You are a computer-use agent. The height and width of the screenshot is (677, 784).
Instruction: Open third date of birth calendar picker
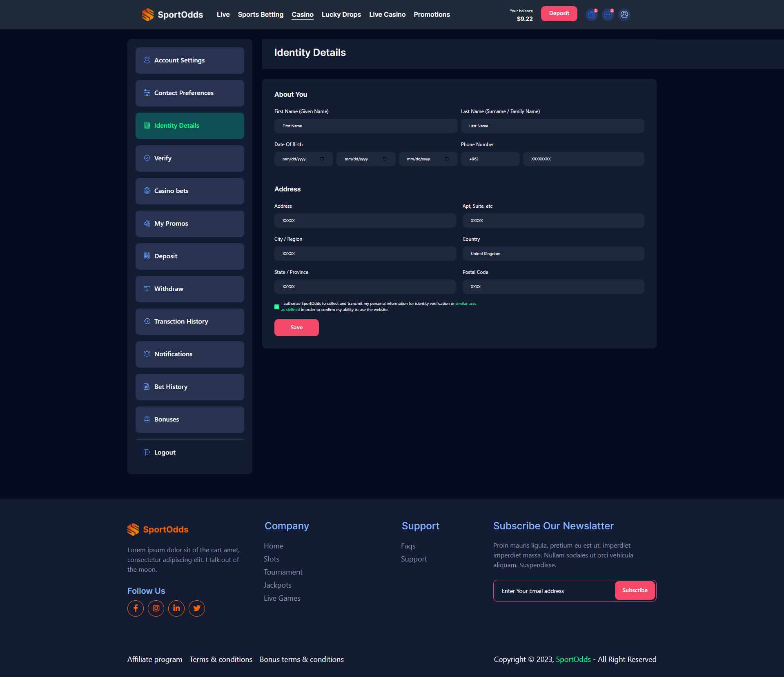click(x=447, y=159)
